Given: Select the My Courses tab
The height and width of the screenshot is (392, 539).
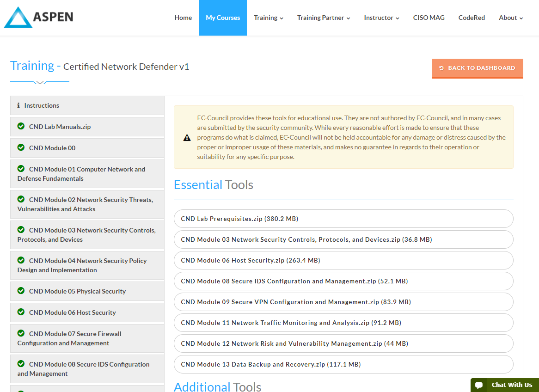Looking at the screenshot, I should [223, 18].
